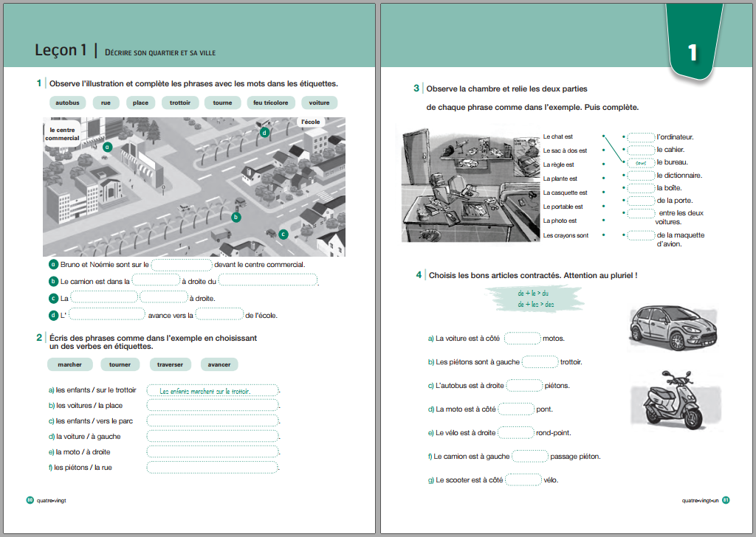Click filled blank before 'le bureau'
Image resolution: width=756 pixels, height=537 pixels.
(642, 163)
